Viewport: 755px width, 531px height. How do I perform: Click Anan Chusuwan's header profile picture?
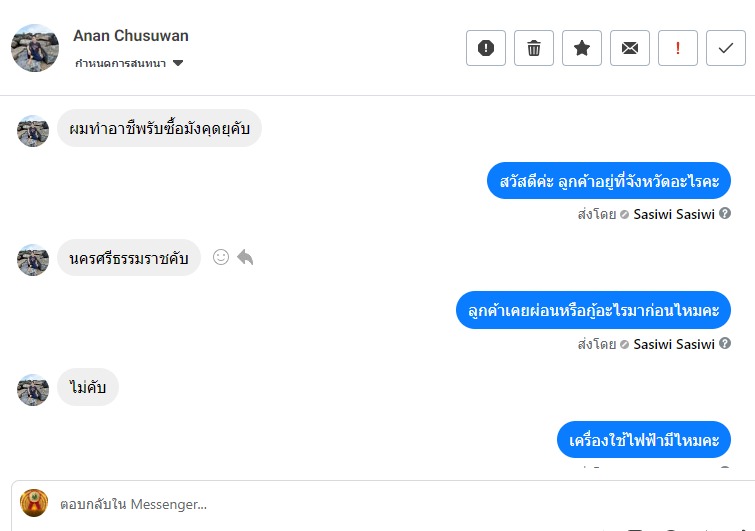point(35,48)
